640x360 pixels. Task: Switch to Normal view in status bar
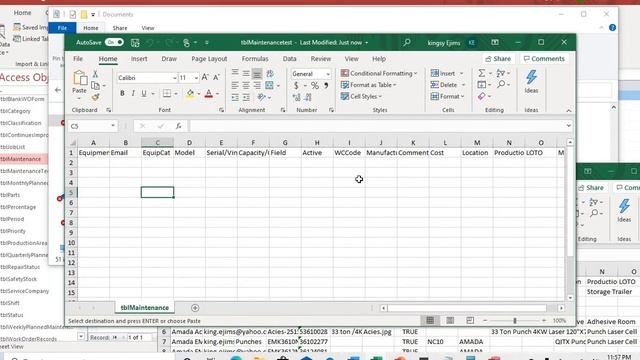430,321
